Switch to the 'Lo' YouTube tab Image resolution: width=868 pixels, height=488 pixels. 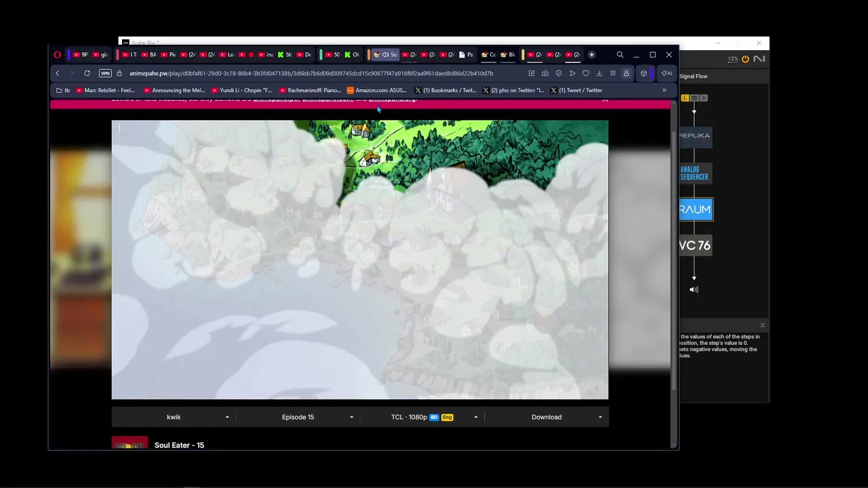226,55
